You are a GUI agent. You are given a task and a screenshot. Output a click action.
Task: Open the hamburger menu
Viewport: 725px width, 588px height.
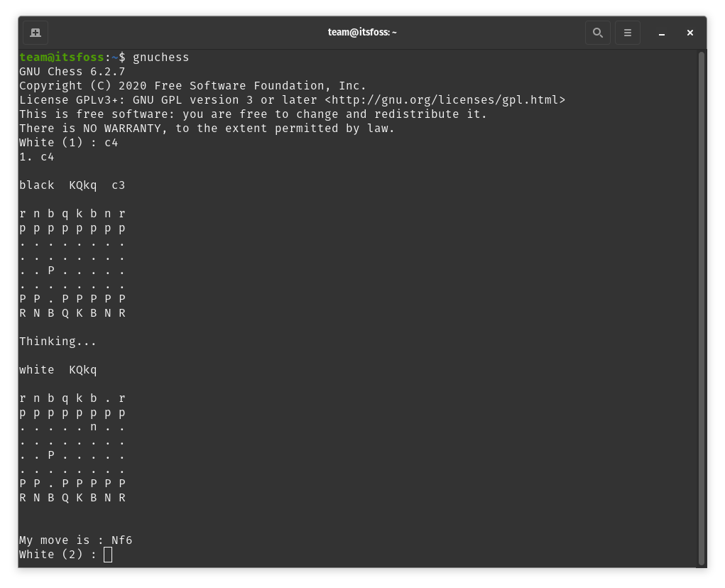(628, 33)
